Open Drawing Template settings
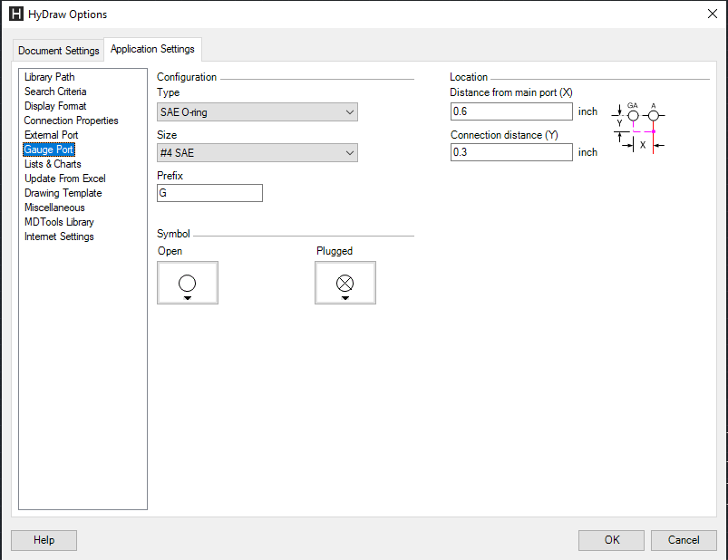 pyautogui.click(x=63, y=193)
